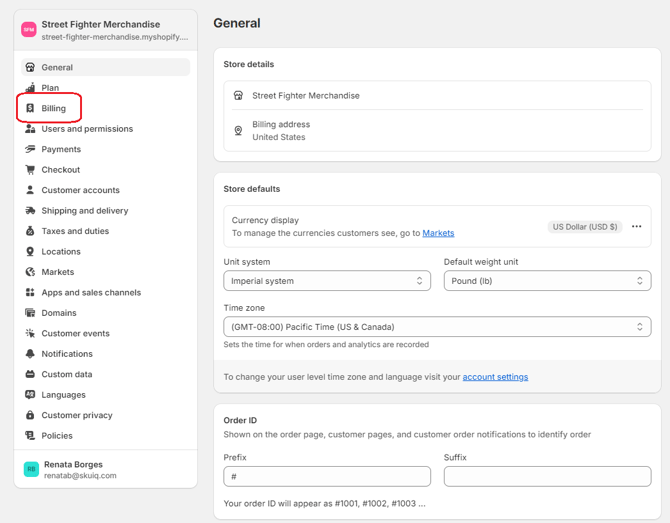The image size is (670, 523).
Task: Click the Plan chart icon
Action: pos(30,88)
